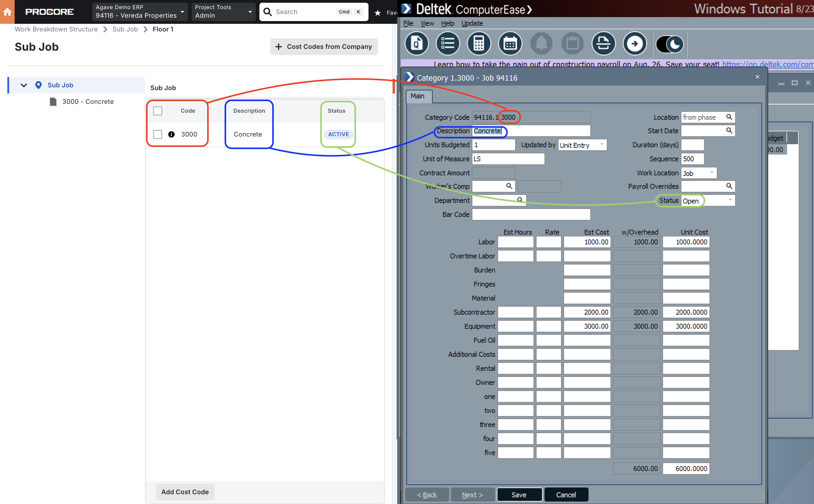
Task: Click the Payroll Overrides lookup magnifier
Action: [729, 186]
